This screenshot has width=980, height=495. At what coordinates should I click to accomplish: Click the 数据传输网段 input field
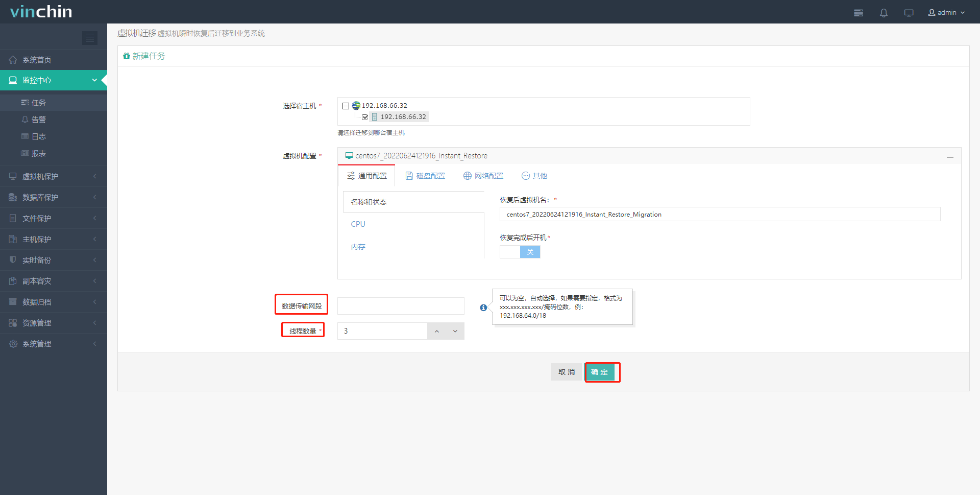[x=401, y=306]
